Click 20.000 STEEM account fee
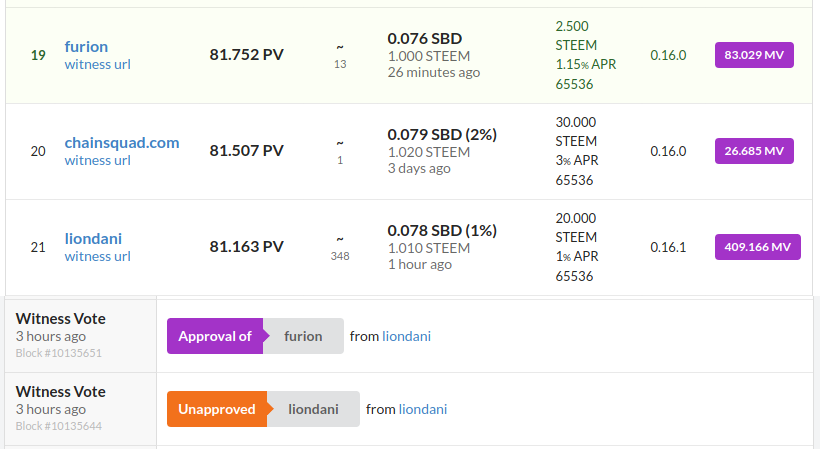 point(576,228)
